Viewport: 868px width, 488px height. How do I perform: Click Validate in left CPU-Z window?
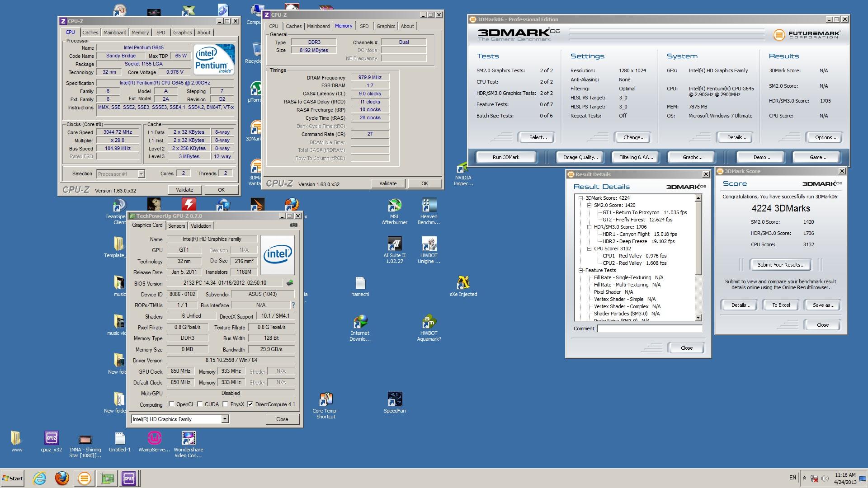[184, 190]
